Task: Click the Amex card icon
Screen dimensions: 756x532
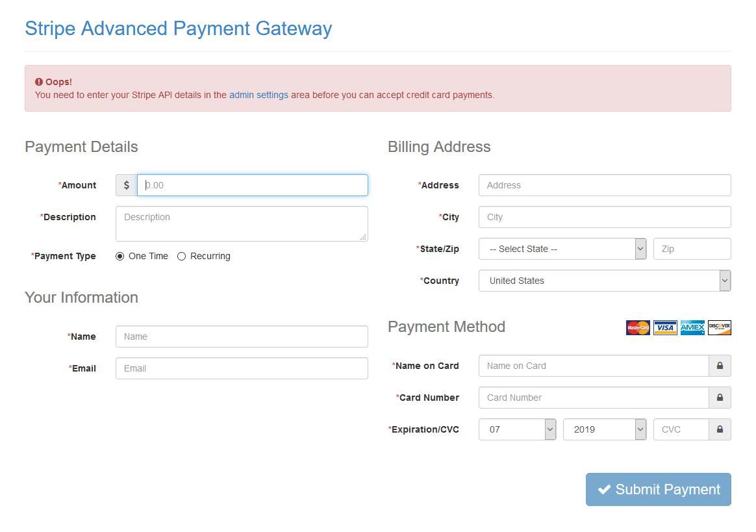Action: pos(692,328)
